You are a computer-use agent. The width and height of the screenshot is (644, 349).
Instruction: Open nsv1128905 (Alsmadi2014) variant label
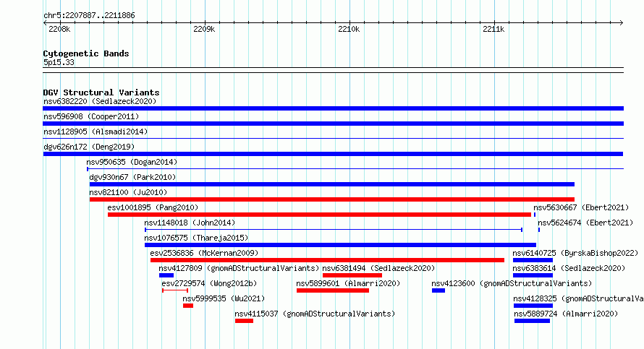96,132
